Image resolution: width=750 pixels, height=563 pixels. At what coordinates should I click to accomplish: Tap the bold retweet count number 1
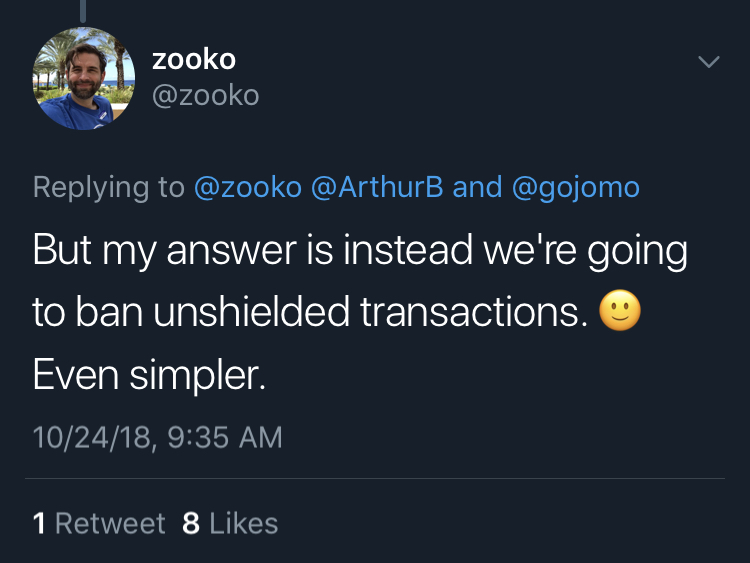(x=39, y=523)
